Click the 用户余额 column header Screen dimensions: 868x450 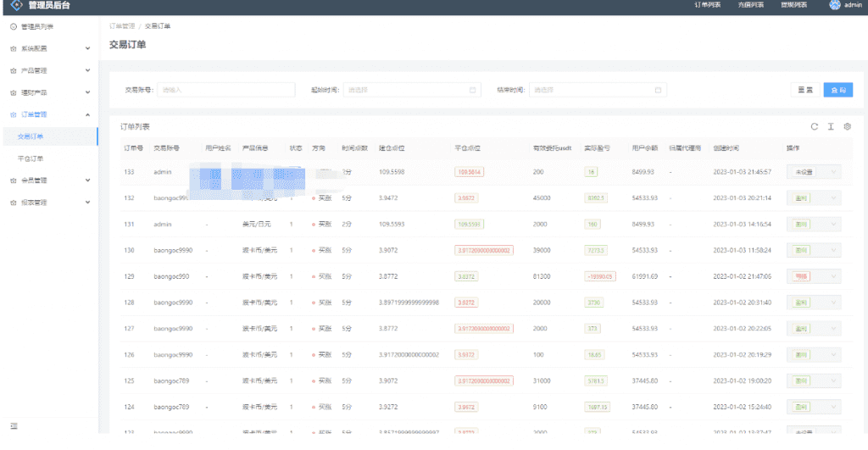645,148
